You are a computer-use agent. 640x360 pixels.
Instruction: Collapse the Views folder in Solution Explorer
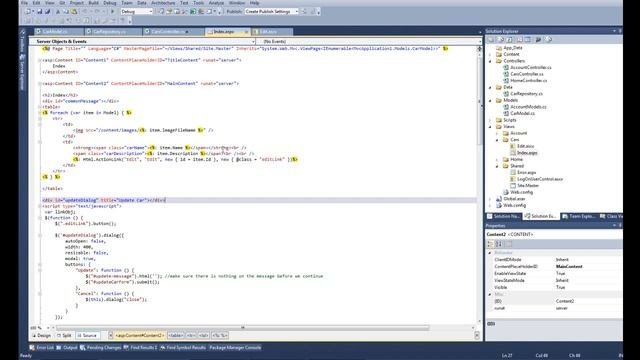pyautogui.click(x=491, y=127)
